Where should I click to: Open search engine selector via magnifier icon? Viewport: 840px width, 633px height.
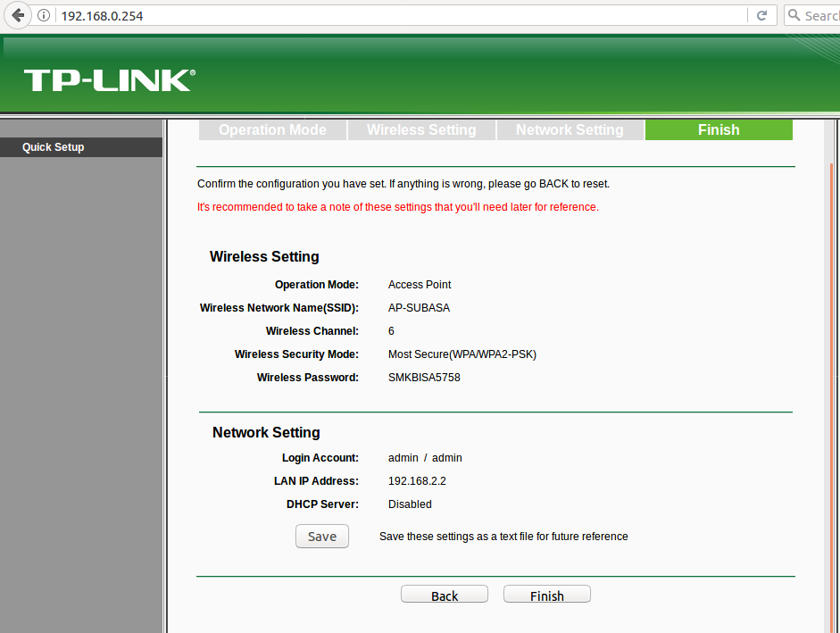coord(793,15)
